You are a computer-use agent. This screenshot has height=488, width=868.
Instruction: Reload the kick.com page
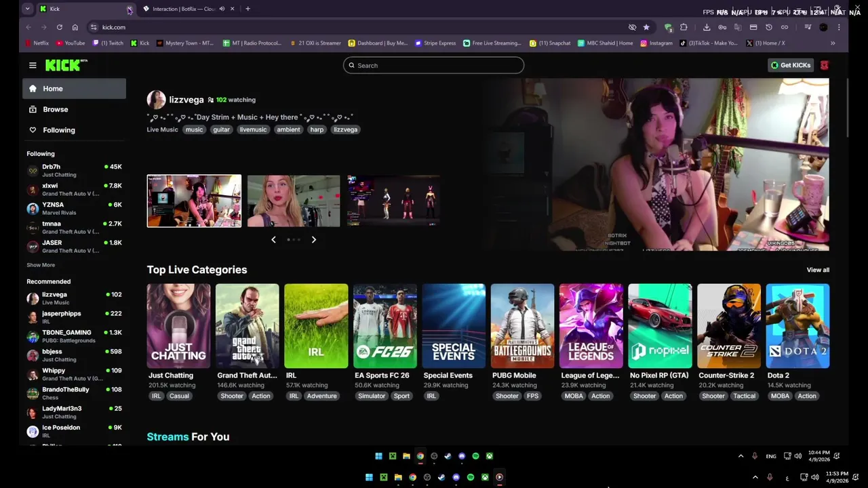click(x=60, y=27)
